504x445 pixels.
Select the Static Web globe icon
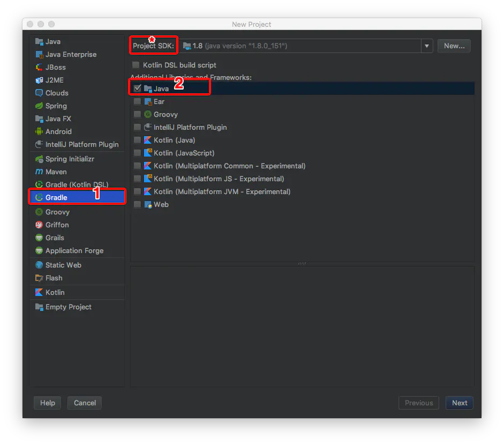[39, 265]
